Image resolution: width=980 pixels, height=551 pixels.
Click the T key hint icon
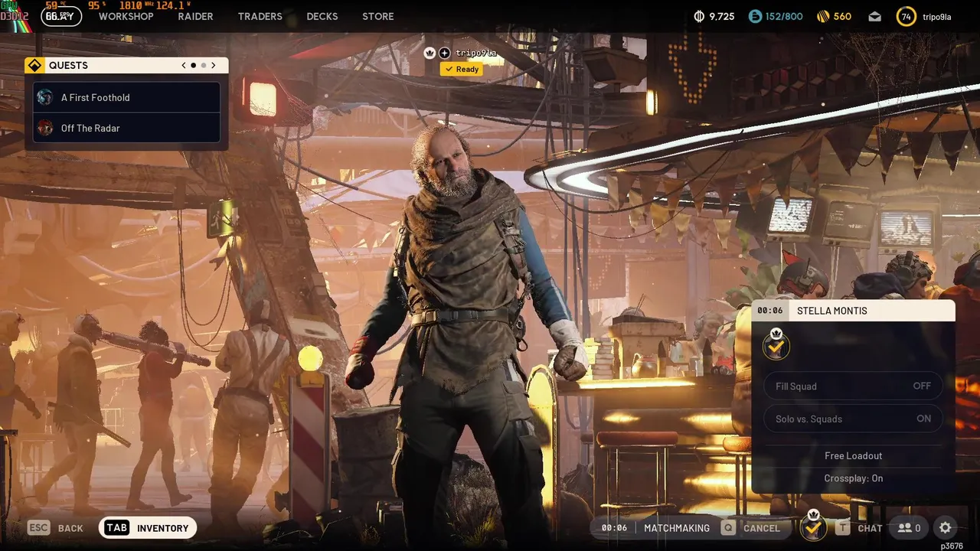tap(843, 528)
